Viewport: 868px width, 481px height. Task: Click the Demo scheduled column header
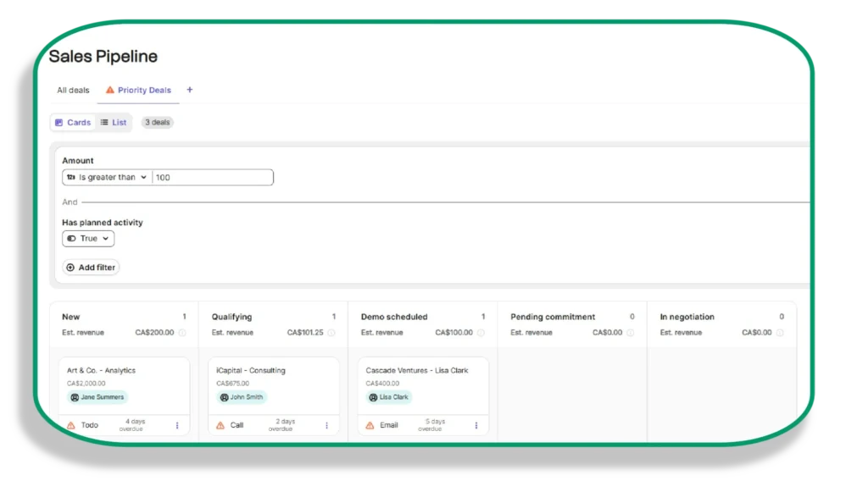point(394,317)
